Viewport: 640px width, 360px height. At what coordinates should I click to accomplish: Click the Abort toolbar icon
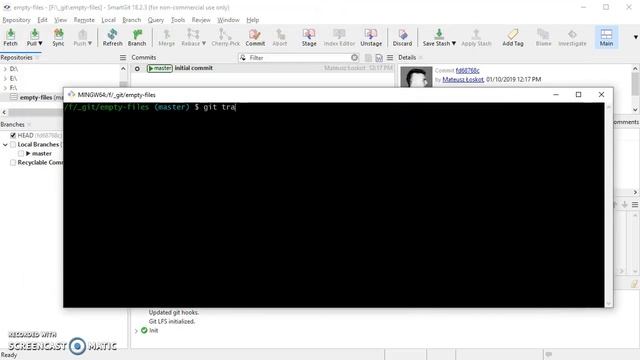[280, 37]
